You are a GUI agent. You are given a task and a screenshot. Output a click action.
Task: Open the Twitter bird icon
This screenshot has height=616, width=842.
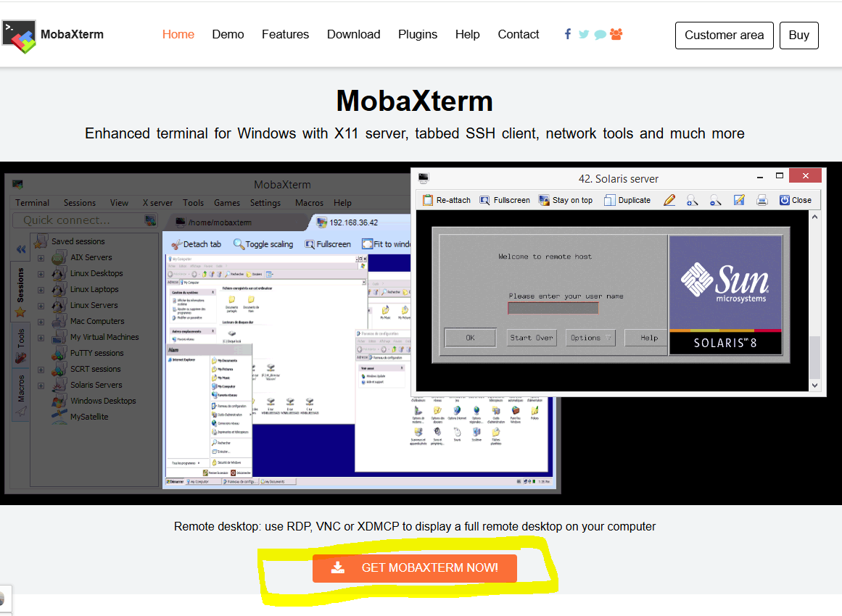[584, 34]
